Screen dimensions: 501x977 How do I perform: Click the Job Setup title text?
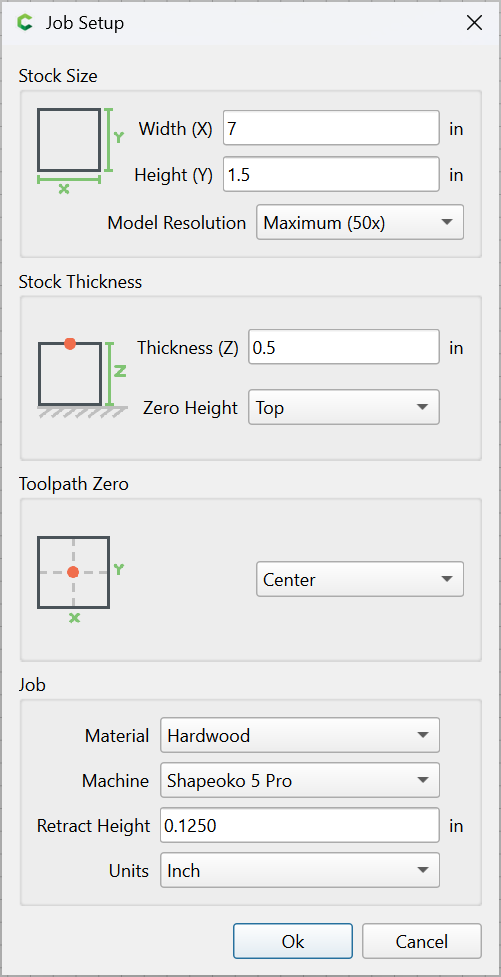(84, 23)
